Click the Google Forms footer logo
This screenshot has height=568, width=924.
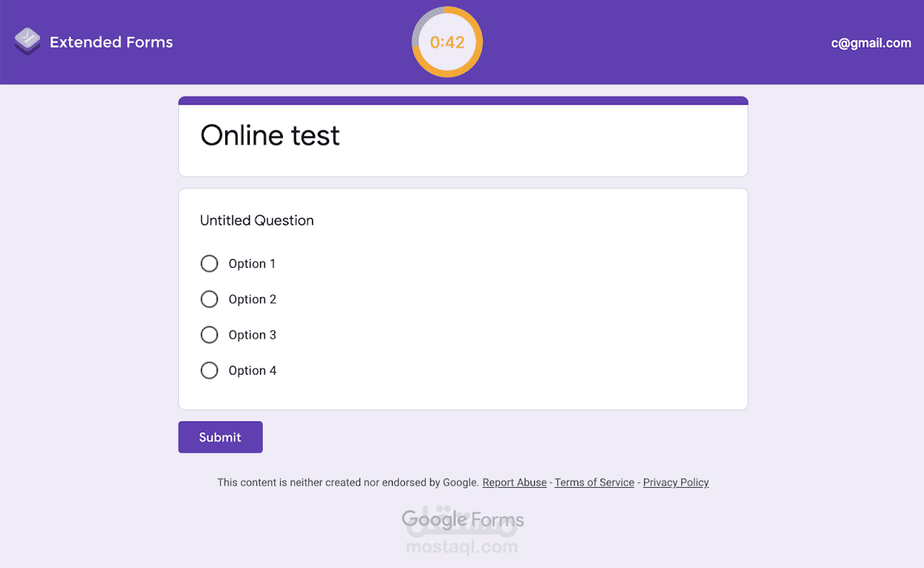463,520
